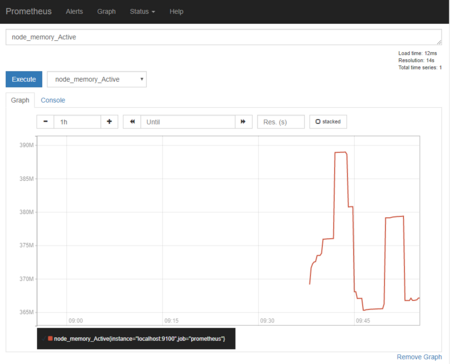The width and height of the screenshot is (450, 364).
Task: Click the Res. (s) resolution field
Action: point(281,122)
